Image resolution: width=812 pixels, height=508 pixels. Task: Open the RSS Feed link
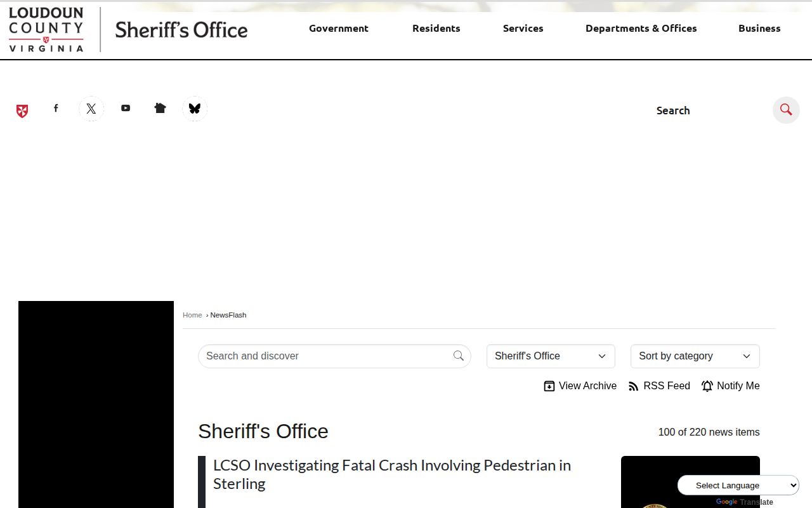coord(659,386)
